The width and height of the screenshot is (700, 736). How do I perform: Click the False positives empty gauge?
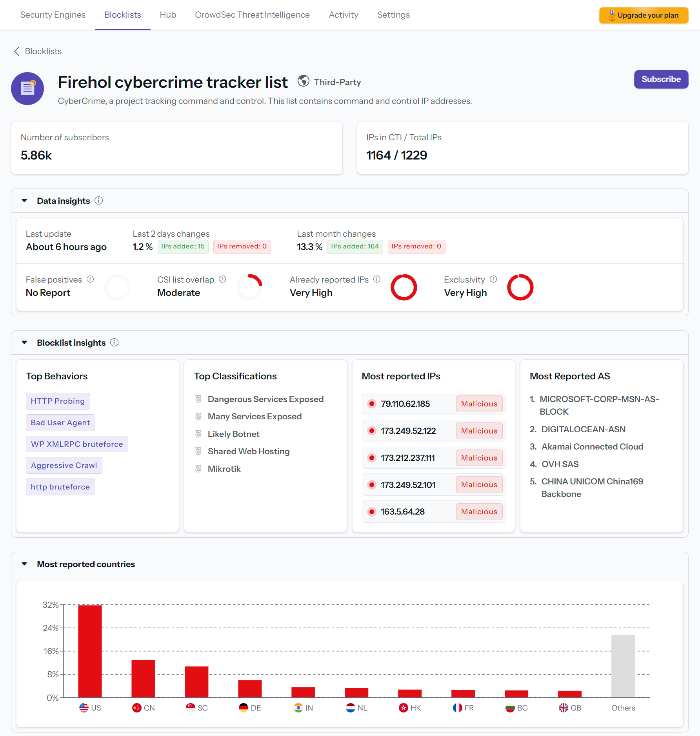pyautogui.click(x=117, y=287)
